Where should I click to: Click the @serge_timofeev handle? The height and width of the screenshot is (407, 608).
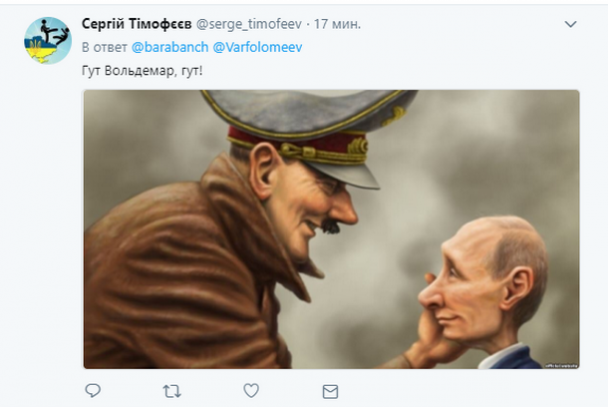point(249,24)
